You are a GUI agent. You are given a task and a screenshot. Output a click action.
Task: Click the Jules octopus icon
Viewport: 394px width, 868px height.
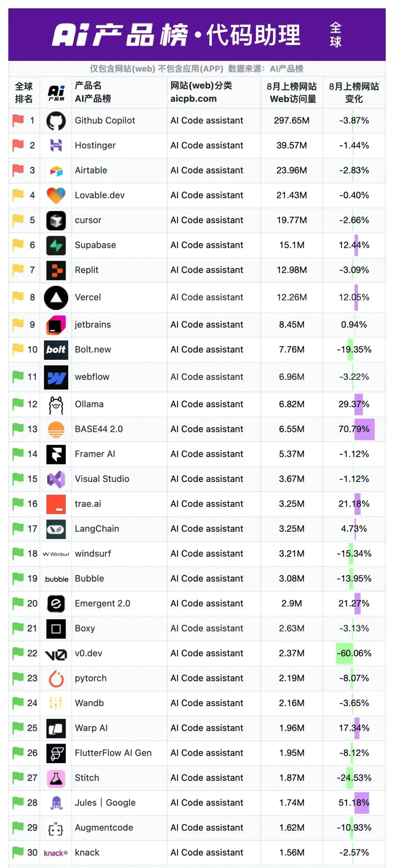click(56, 803)
